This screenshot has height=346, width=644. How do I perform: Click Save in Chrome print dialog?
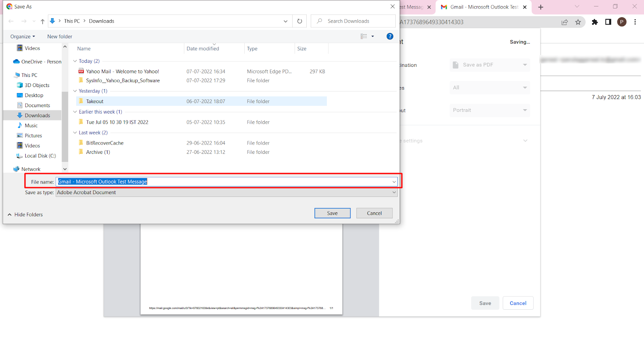(485, 303)
